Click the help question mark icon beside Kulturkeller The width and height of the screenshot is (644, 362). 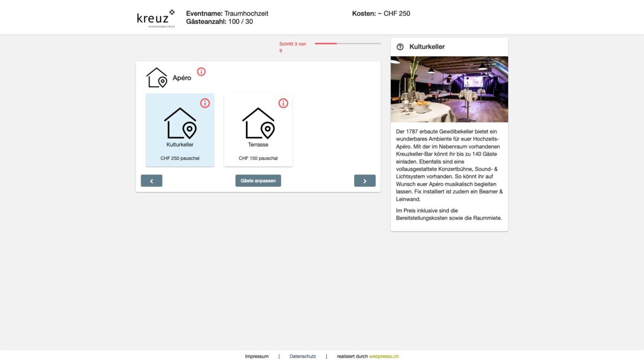400,47
